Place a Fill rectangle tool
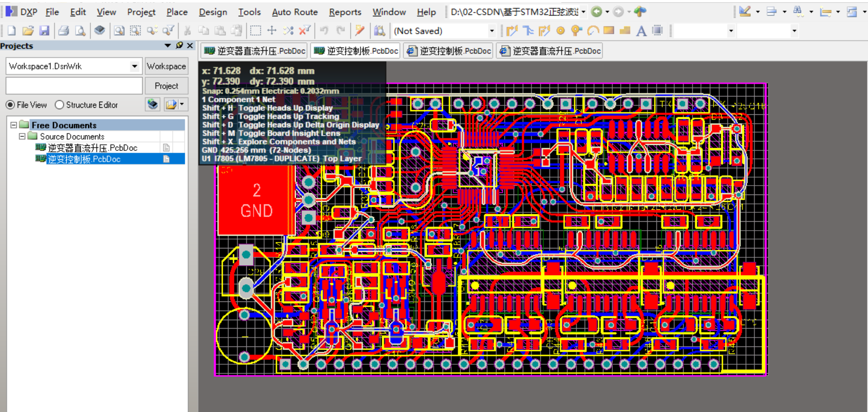The image size is (868, 412). tap(609, 31)
